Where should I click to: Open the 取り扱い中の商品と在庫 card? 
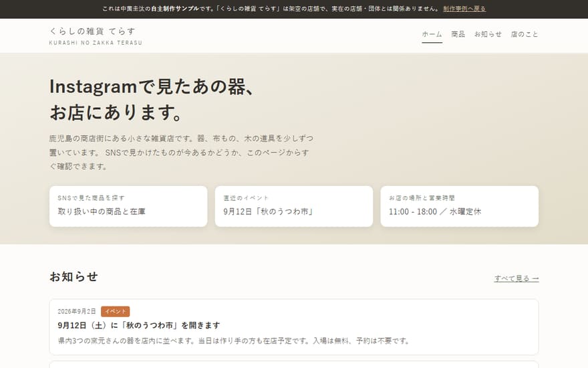[128, 206]
